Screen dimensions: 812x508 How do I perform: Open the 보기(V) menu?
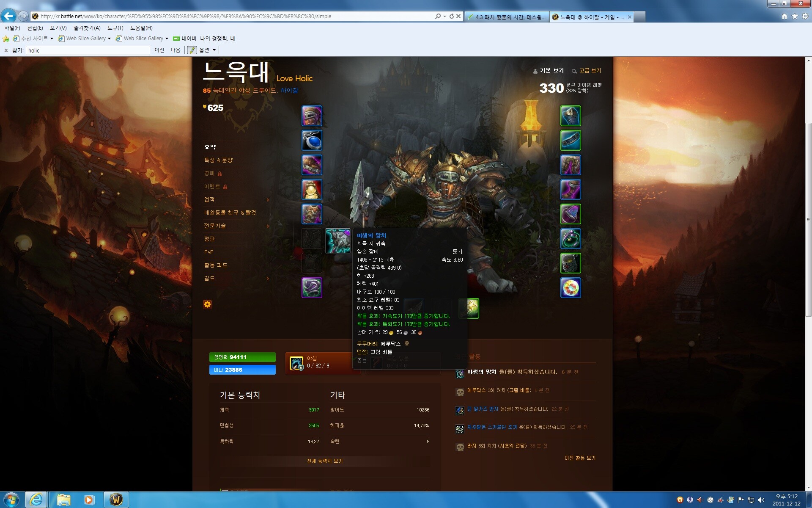[58, 28]
